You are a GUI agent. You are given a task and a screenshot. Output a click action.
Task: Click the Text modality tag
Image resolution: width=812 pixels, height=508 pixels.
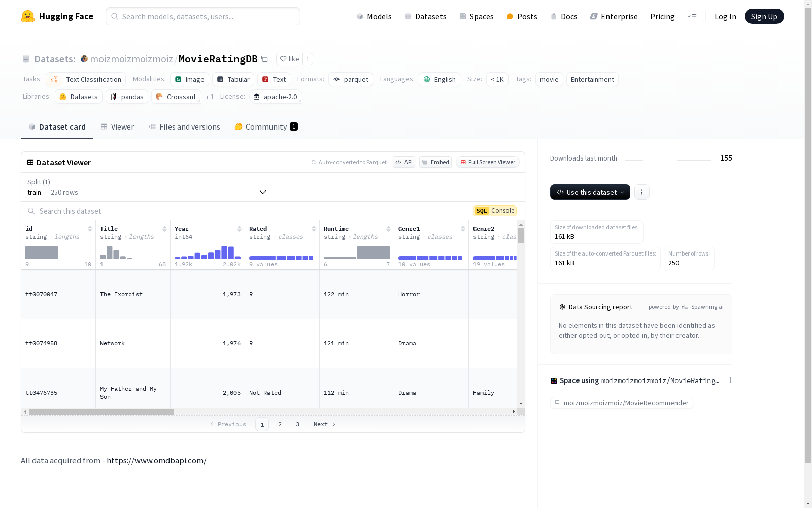coord(274,79)
